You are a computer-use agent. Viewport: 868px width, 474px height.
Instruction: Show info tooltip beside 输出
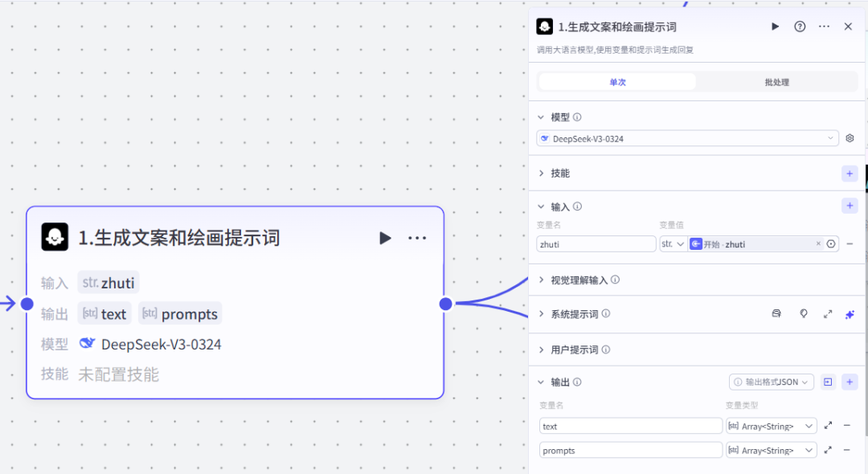tap(577, 382)
